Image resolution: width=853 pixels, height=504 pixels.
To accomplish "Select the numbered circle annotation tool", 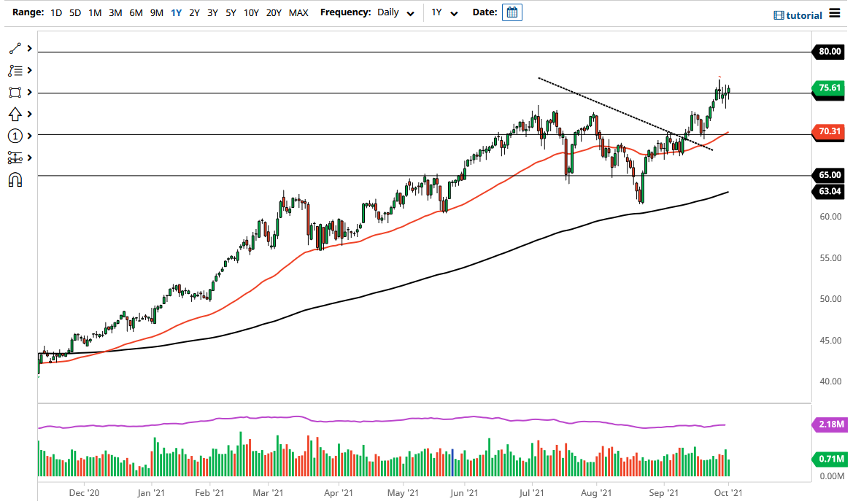I will pos(15,136).
